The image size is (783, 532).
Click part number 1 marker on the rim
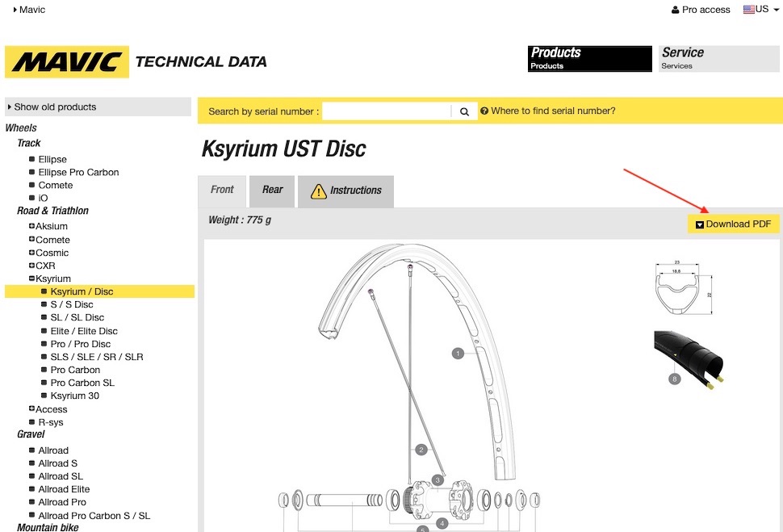[x=458, y=353]
